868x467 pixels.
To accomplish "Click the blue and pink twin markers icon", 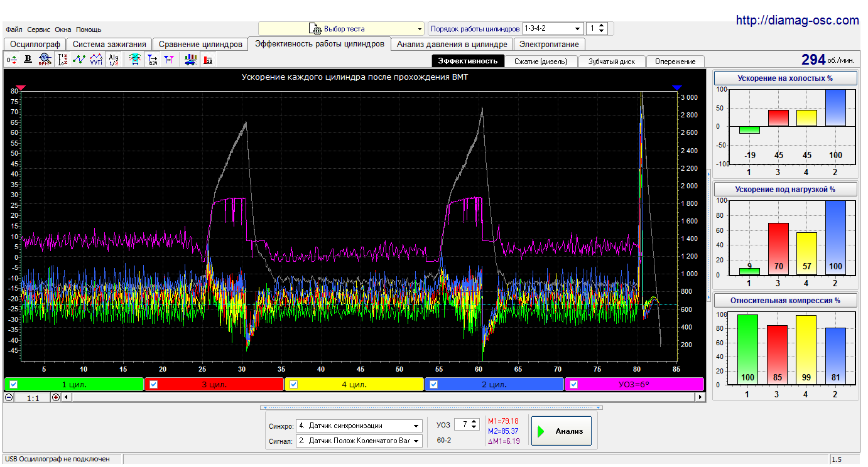I will pyautogui.click(x=169, y=60).
